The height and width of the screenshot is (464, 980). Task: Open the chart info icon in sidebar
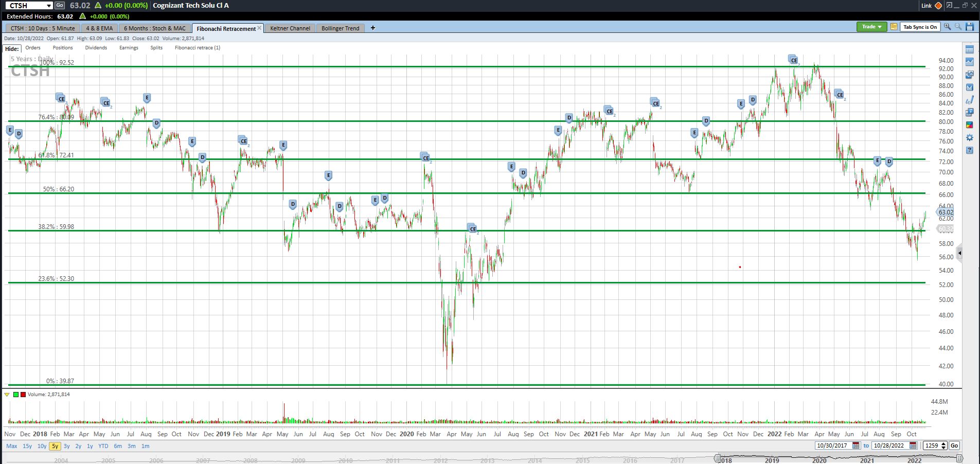click(x=969, y=112)
